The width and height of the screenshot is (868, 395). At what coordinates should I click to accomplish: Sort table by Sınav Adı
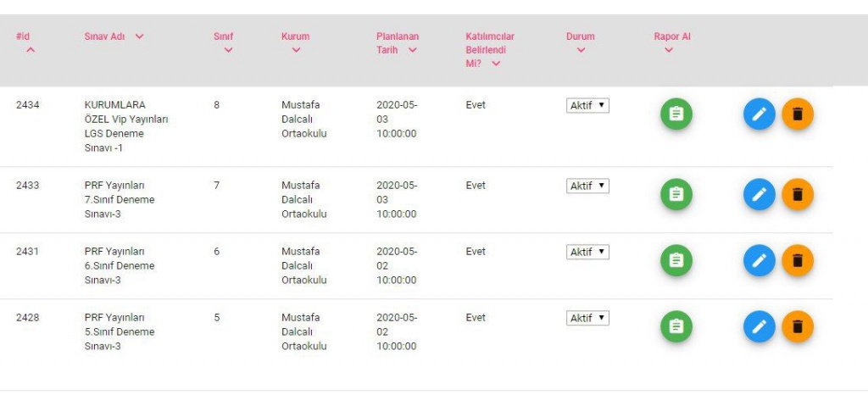point(114,36)
